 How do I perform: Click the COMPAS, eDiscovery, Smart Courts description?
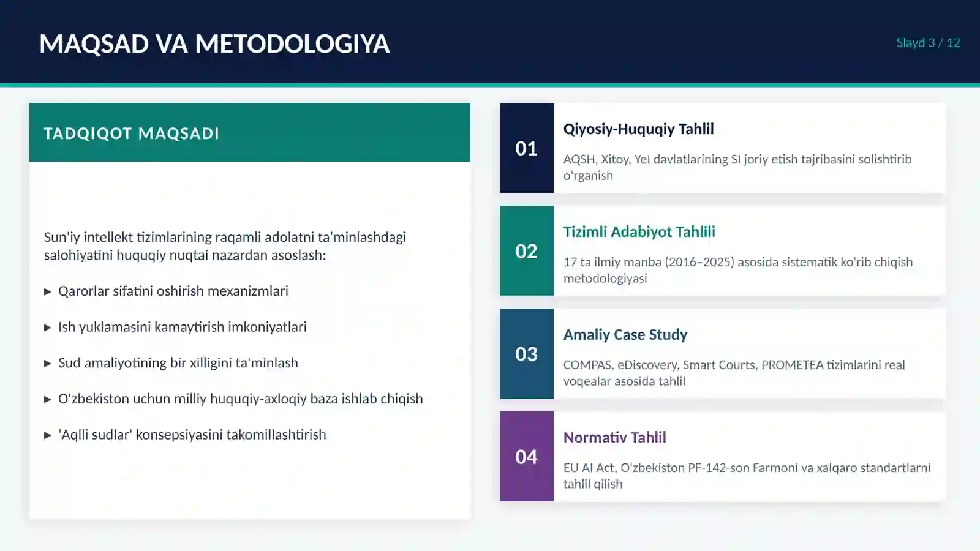(x=734, y=373)
